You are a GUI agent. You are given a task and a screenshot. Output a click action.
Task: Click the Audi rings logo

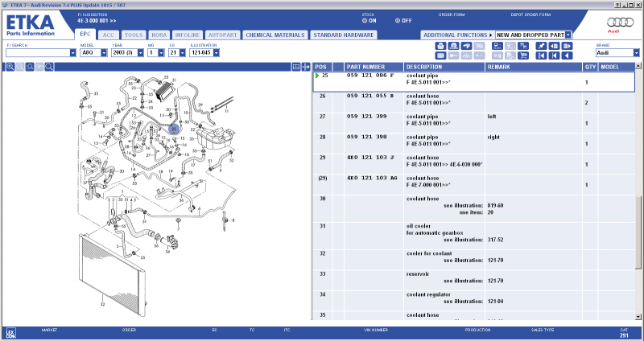[x=620, y=23]
